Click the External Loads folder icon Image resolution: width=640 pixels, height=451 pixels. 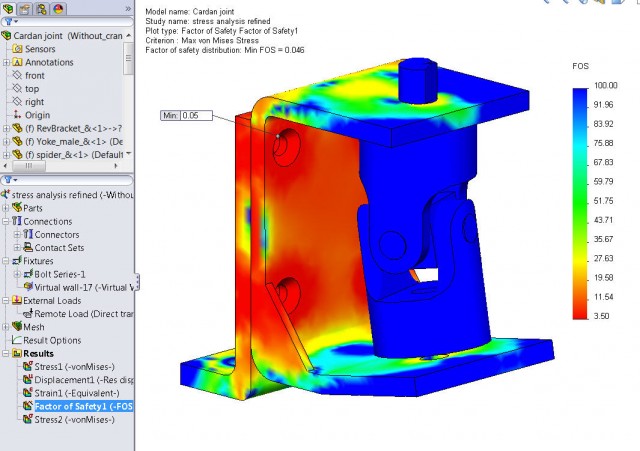click(x=17, y=300)
